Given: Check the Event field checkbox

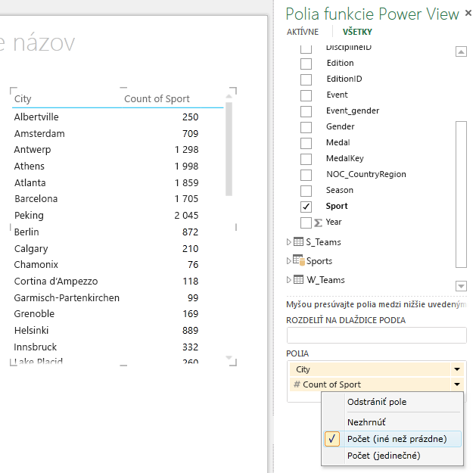Looking at the screenshot, I should (x=306, y=95).
